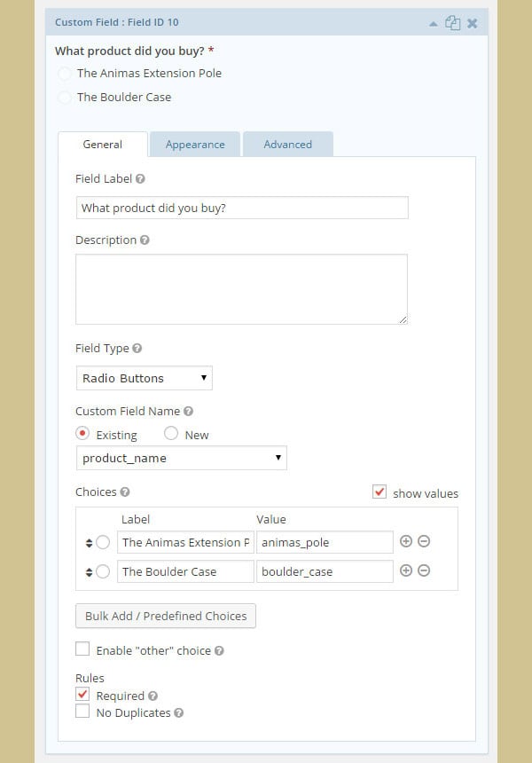The width and height of the screenshot is (532, 763).
Task: Open the Advanced tab
Action: [287, 143]
